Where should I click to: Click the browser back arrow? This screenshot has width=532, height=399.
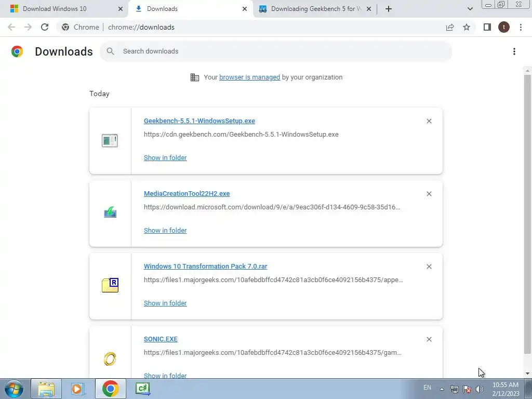pyautogui.click(x=11, y=27)
